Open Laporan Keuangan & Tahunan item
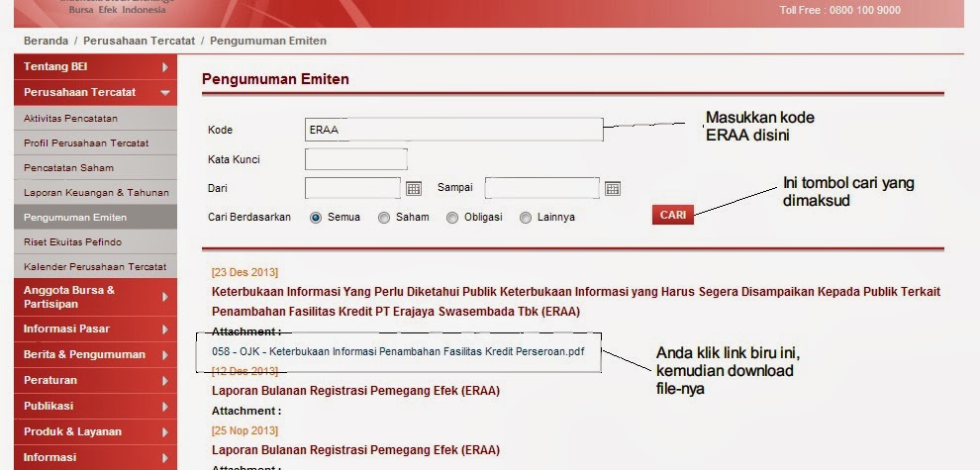The image size is (980, 470). click(x=96, y=193)
